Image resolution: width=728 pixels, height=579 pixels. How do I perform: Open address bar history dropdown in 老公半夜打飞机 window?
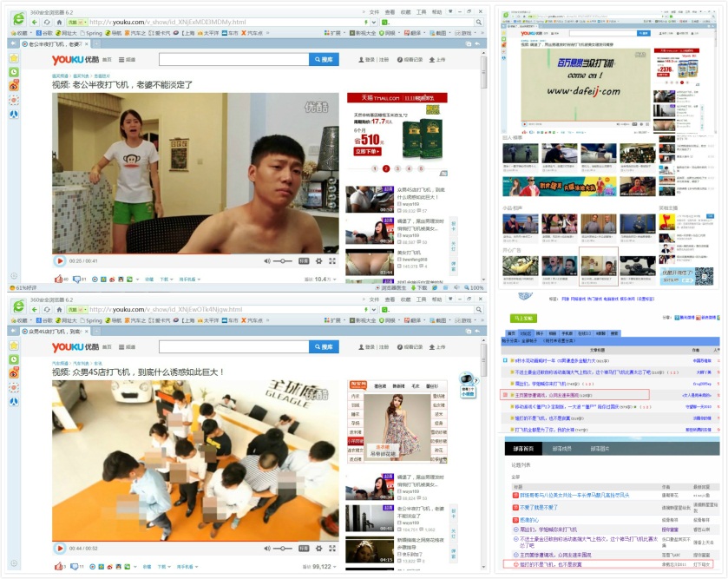coord(374,22)
